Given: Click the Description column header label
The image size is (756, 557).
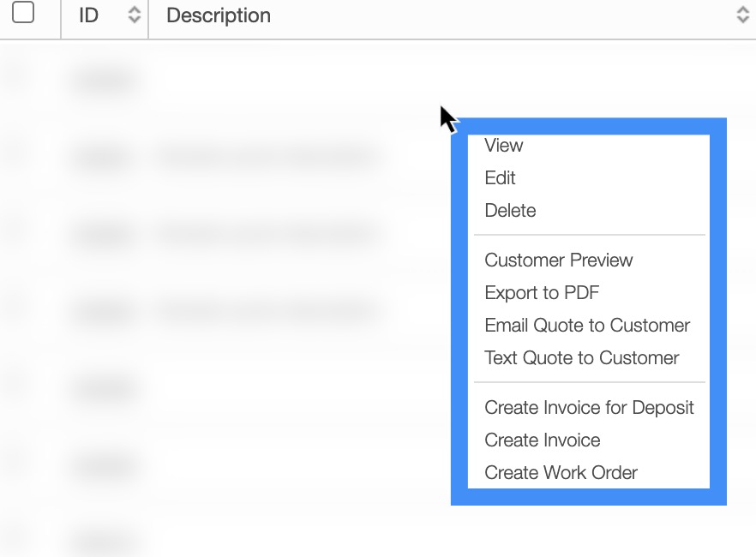Looking at the screenshot, I should 219,15.
